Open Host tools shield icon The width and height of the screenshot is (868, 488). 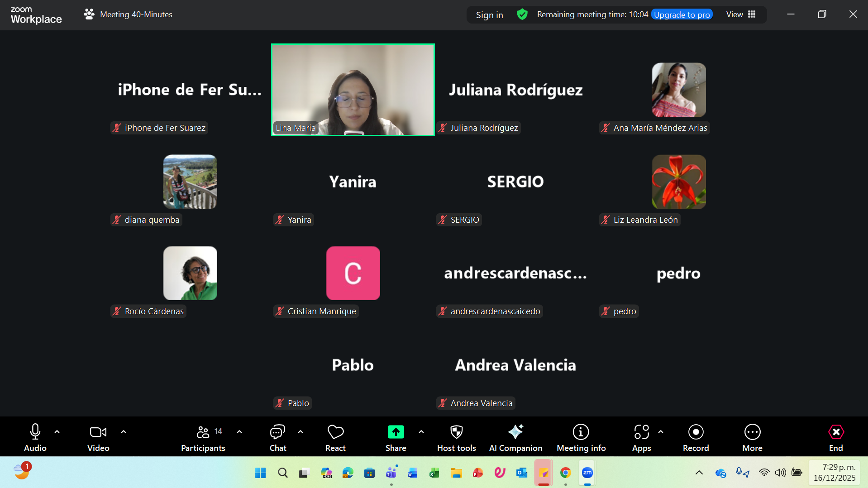456,432
